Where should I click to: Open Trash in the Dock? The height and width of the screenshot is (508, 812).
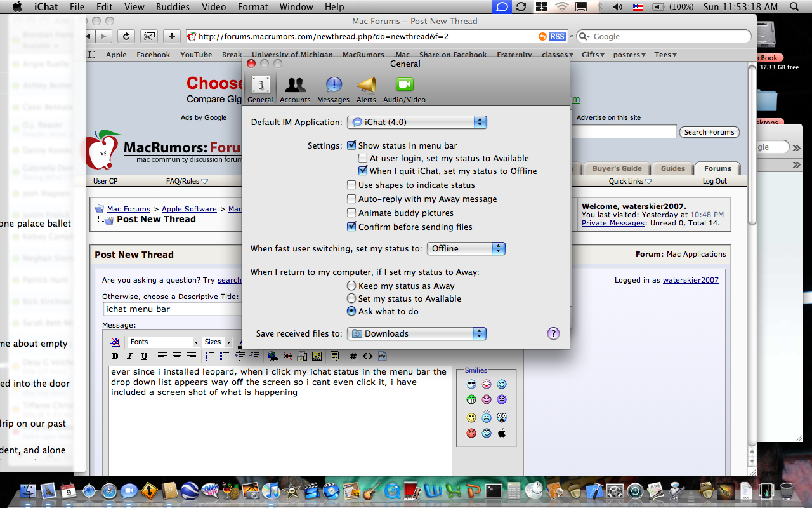pyautogui.click(x=787, y=491)
